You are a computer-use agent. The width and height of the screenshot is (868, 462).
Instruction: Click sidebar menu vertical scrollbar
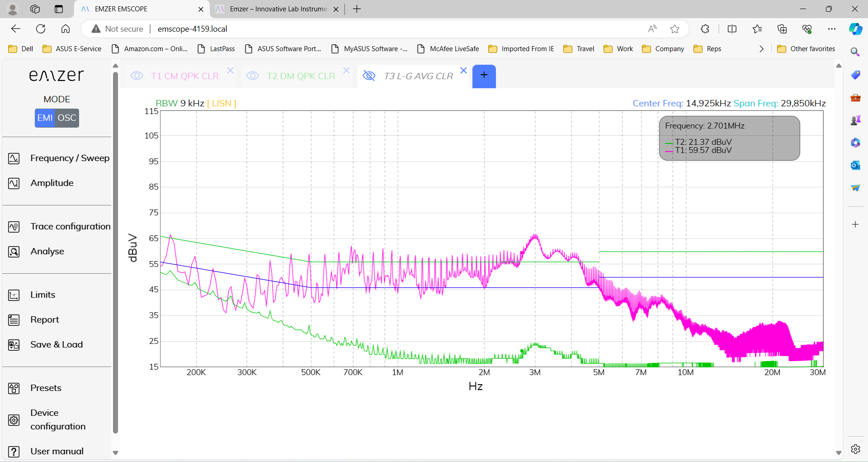point(115,252)
